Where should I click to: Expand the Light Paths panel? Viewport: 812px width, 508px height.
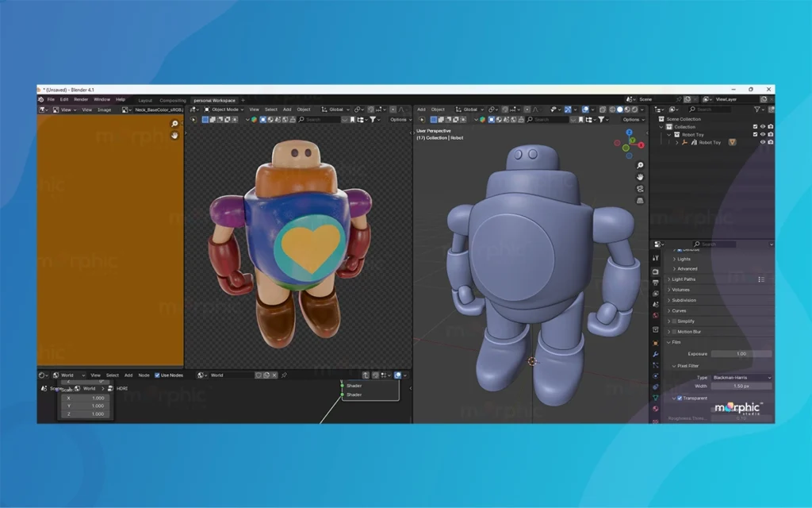pos(683,279)
